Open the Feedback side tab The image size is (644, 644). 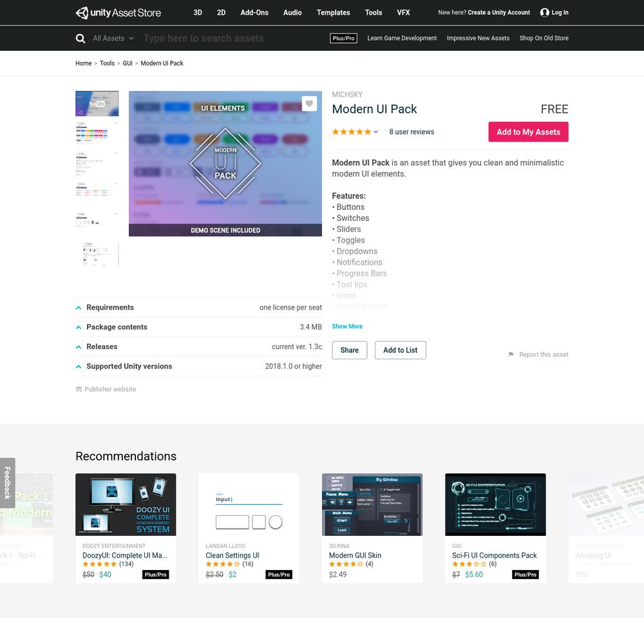tap(7, 483)
